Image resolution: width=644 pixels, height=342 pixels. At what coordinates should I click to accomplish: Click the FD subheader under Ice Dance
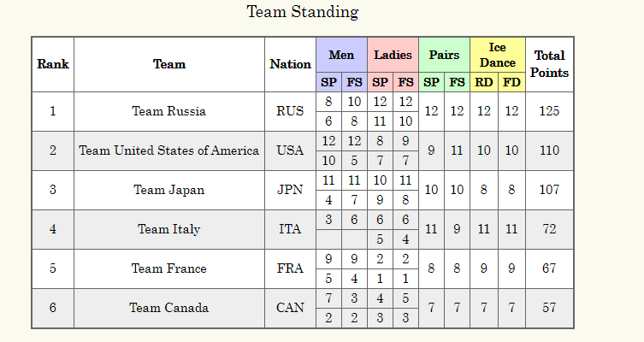pyautogui.click(x=511, y=83)
